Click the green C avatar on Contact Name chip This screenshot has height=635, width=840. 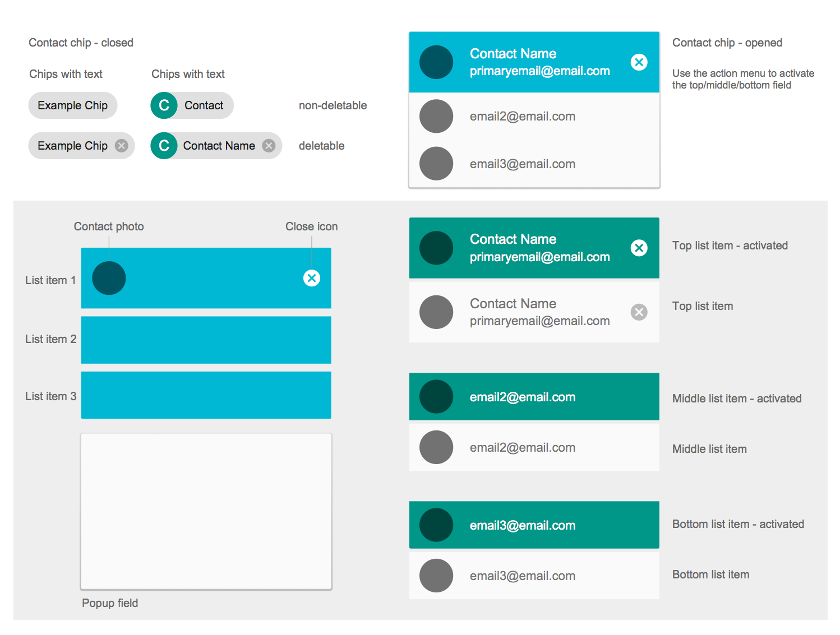164,146
